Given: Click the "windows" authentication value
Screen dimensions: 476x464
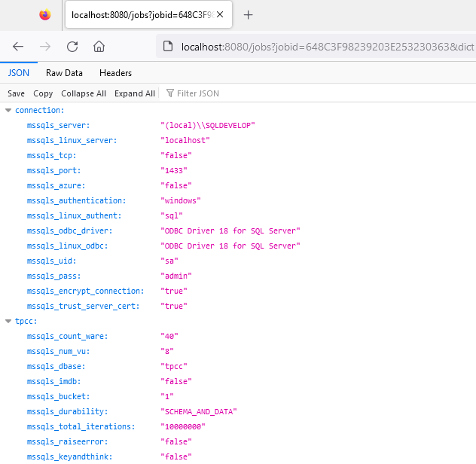Looking at the screenshot, I should [181, 200].
